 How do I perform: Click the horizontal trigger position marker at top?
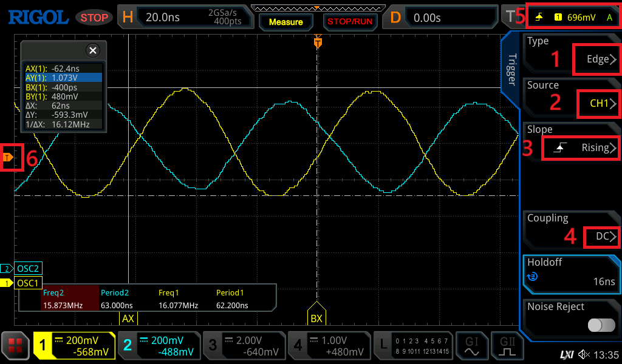317,42
